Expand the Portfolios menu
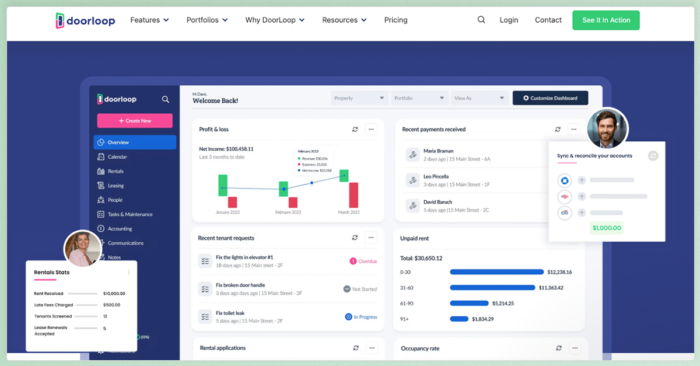 pyautogui.click(x=207, y=20)
